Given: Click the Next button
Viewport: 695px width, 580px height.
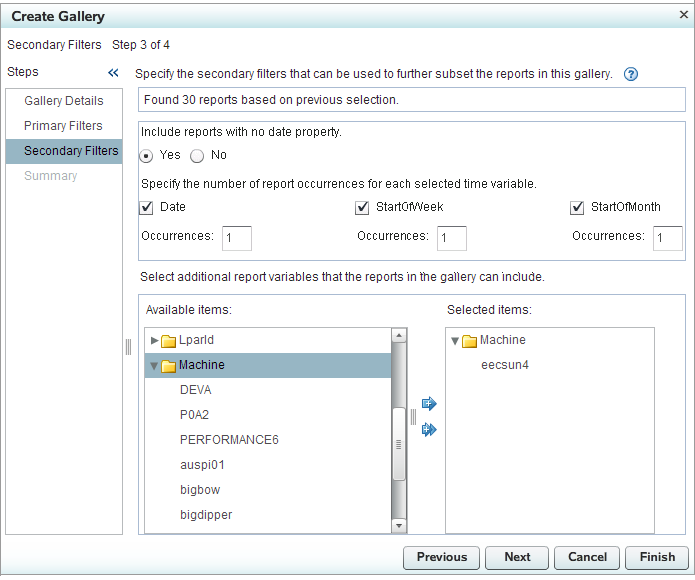Looking at the screenshot, I should (x=517, y=557).
